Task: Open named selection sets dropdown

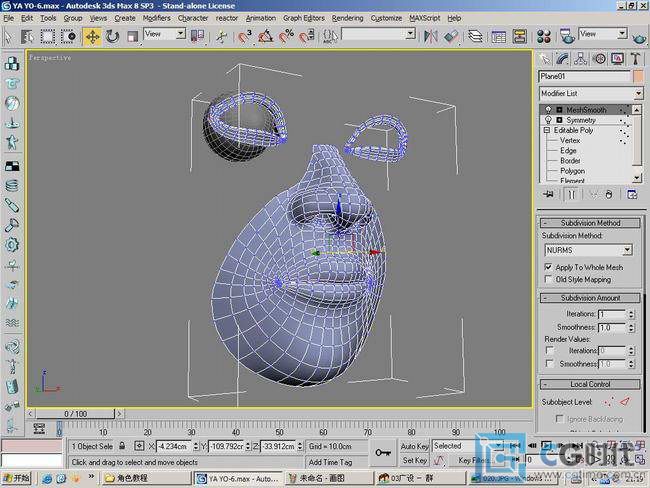Action: [378, 34]
